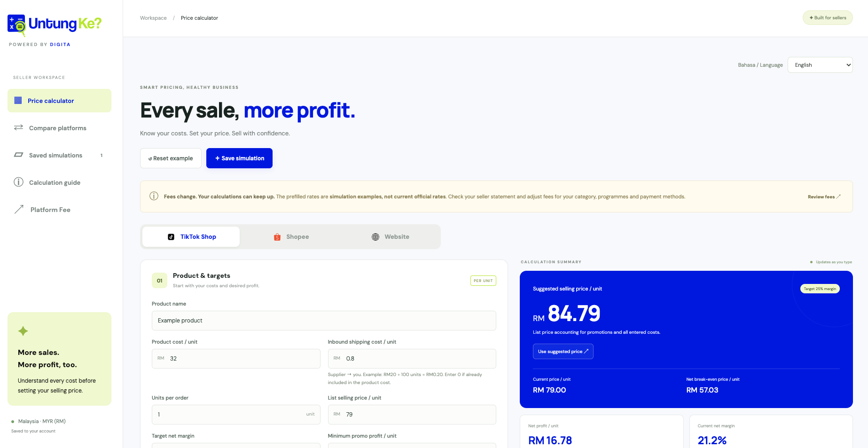Click the sparkle icon in promo card

pos(23,331)
